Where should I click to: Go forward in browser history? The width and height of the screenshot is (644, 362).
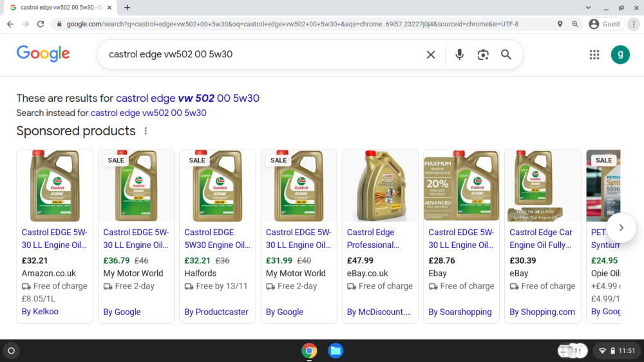point(26,24)
